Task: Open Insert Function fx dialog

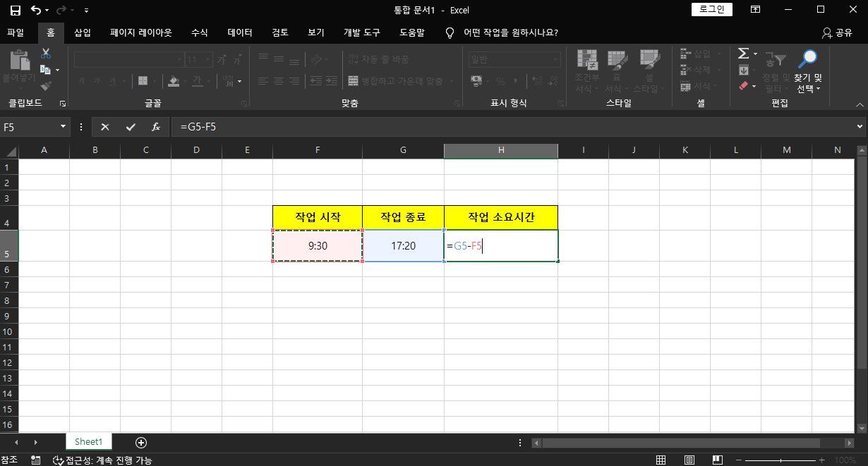Action: tap(156, 127)
